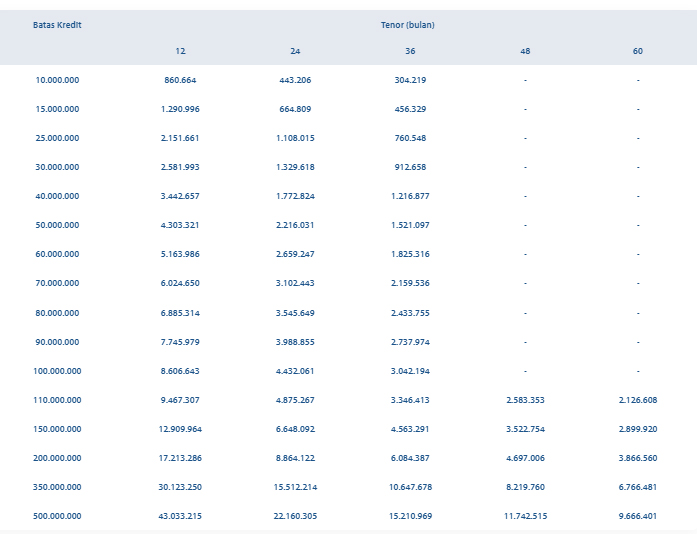Select the 24-month tenor column header
The image size is (697, 534).
point(295,51)
